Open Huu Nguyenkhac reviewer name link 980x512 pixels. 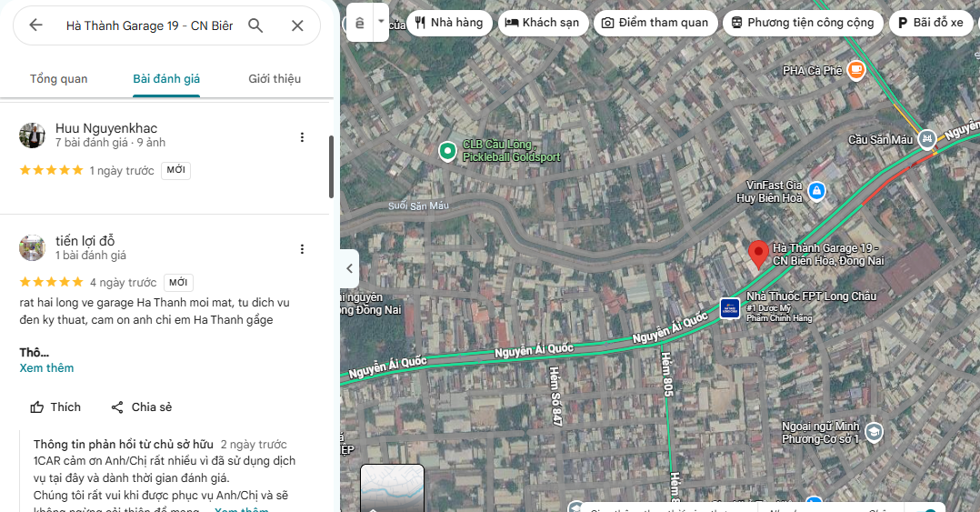click(106, 128)
